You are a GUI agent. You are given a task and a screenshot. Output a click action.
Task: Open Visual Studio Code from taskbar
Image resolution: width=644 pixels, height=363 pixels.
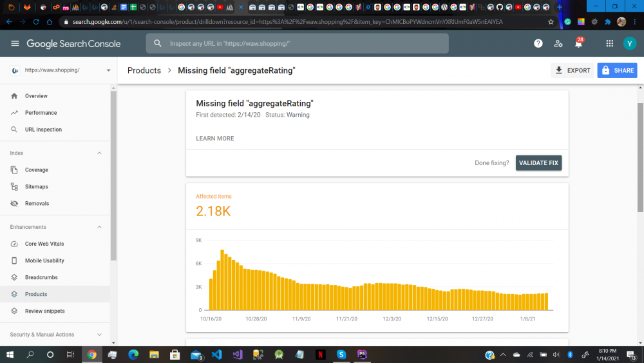pyautogui.click(x=216, y=355)
